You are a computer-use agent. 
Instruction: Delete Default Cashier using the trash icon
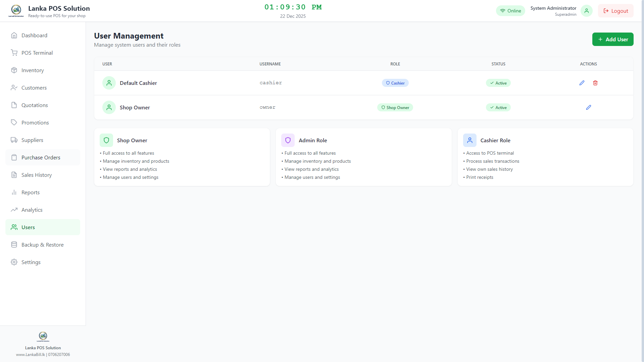(595, 83)
